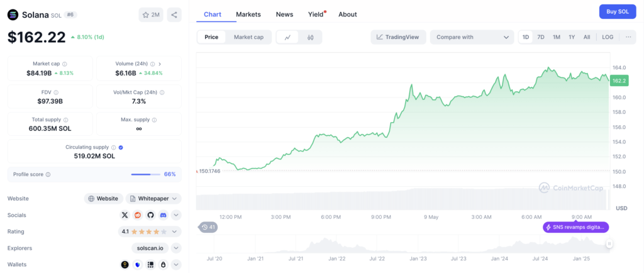The image size is (644, 273).
Task: Click the $84.19B market cap value
Action: tap(39, 73)
